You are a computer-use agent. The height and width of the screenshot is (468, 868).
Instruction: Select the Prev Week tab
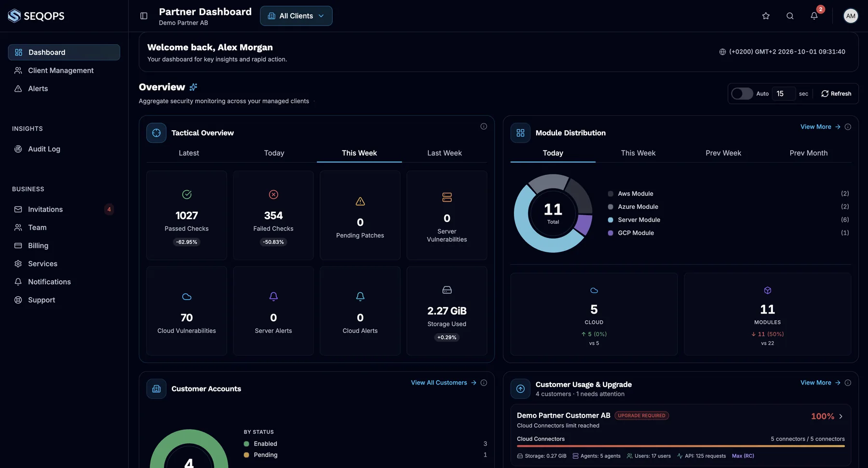point(723,153)
